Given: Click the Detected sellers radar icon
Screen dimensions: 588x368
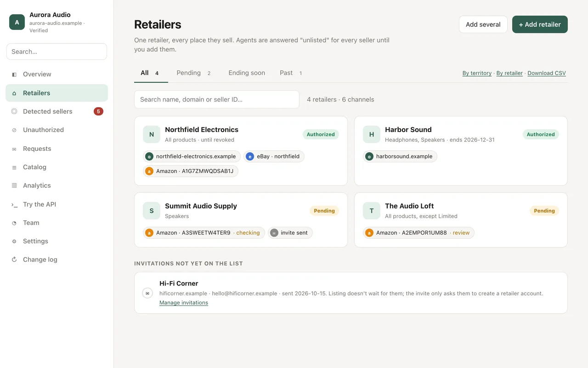Looking at the screenshot, I should [x=14, y=111].
